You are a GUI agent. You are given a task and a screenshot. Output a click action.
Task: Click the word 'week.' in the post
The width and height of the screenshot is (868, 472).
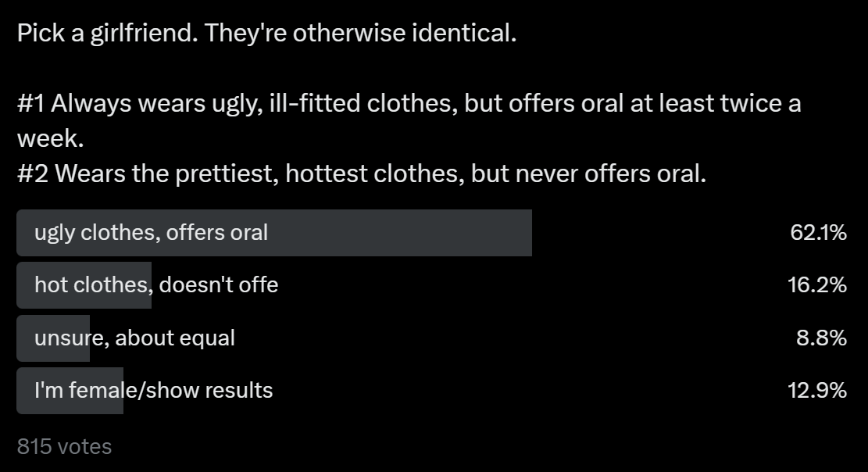(50, 138)
